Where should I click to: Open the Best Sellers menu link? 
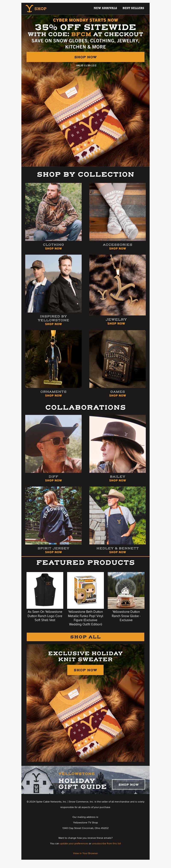tap(133, 8)
